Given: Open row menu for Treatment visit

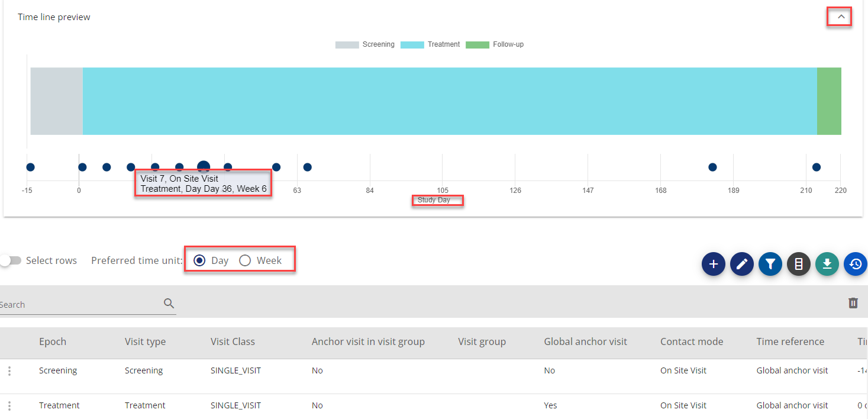Looking at the screenshot, I should coord(9,406).
